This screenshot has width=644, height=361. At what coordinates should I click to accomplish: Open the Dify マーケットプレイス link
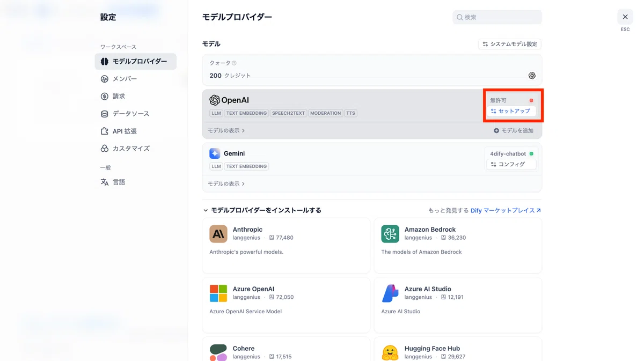pyautogui.click(x=506, y=210)
